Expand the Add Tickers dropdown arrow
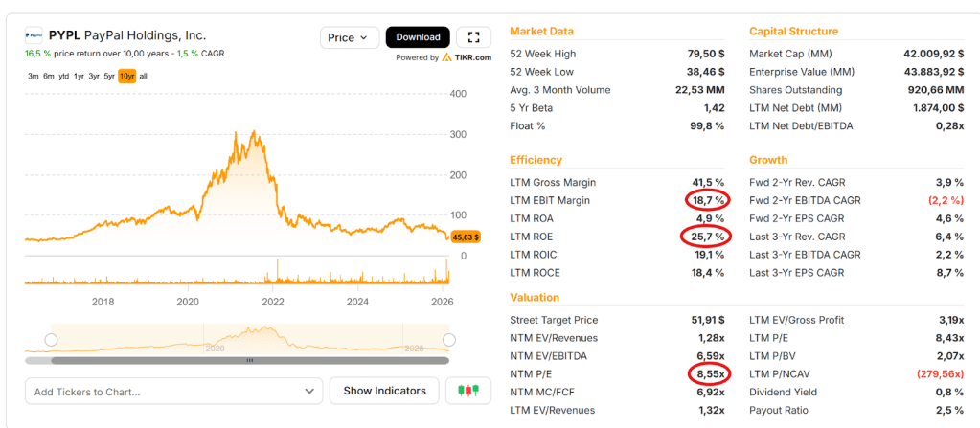Screen dimensions: 980x428 pyautogui.click(x=308, y=391)
